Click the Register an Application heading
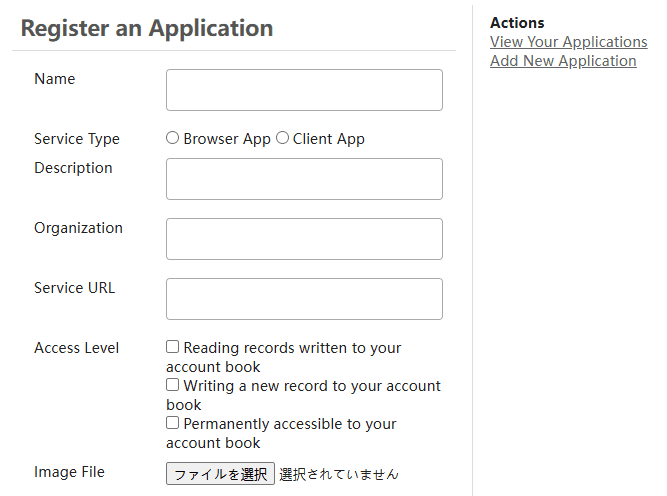Image resolution: width=667 pixels, height=496 pixels. [x=147, y=28]
